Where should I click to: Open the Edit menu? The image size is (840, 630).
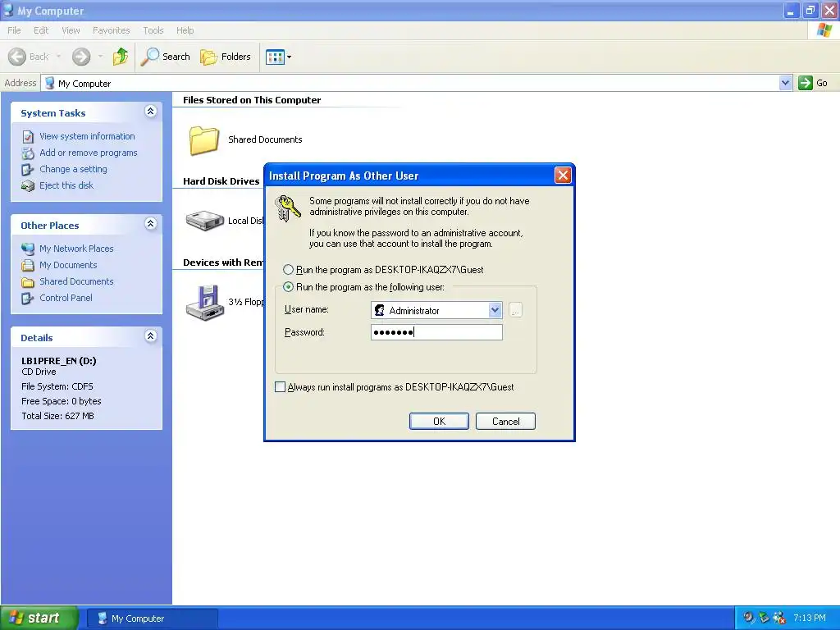(41, 30)
